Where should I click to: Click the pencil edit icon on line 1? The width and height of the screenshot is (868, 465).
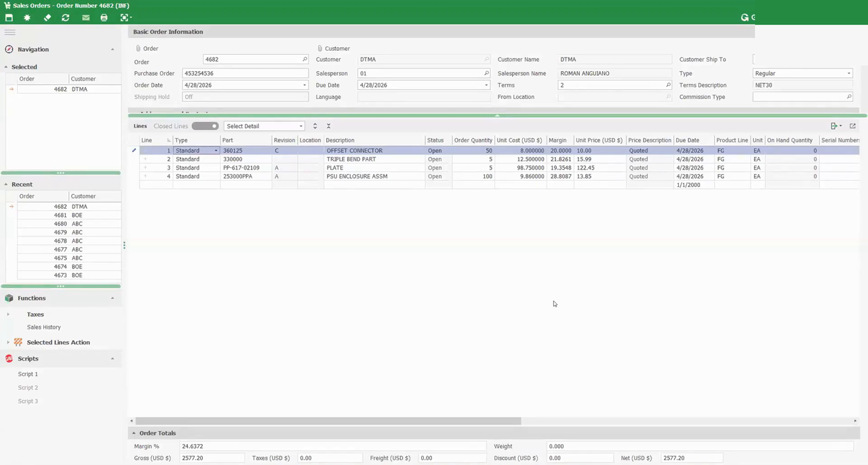pyautogui.click(x=134, y=150)
